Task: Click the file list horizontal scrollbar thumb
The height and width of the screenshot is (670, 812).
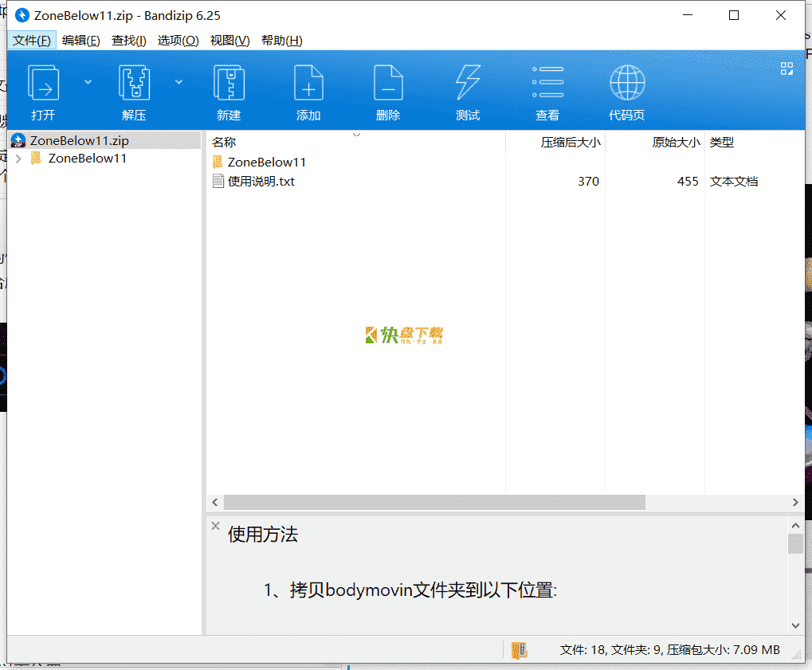Action: click(434, 502)
